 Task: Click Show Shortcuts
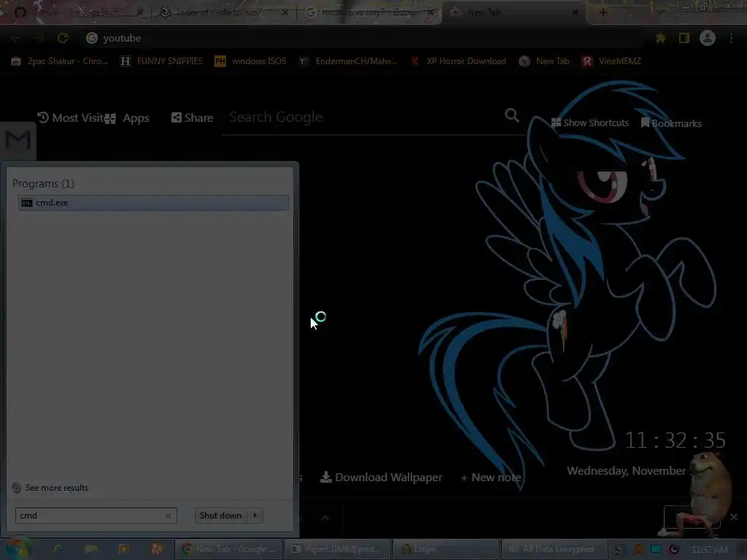(x=589, y=122)
